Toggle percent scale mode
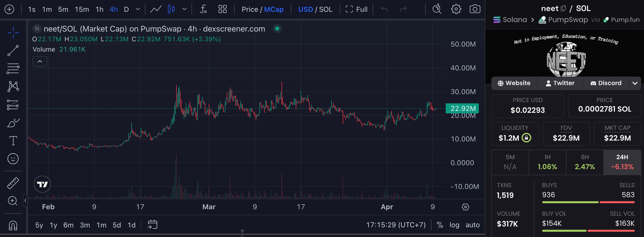This screenshot has height=237, width=644. tap(440, 225)
